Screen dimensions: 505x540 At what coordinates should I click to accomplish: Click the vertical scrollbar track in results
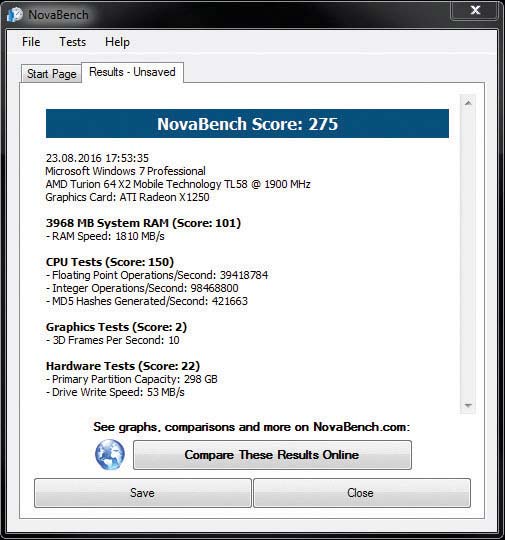(x=468, y=254)
